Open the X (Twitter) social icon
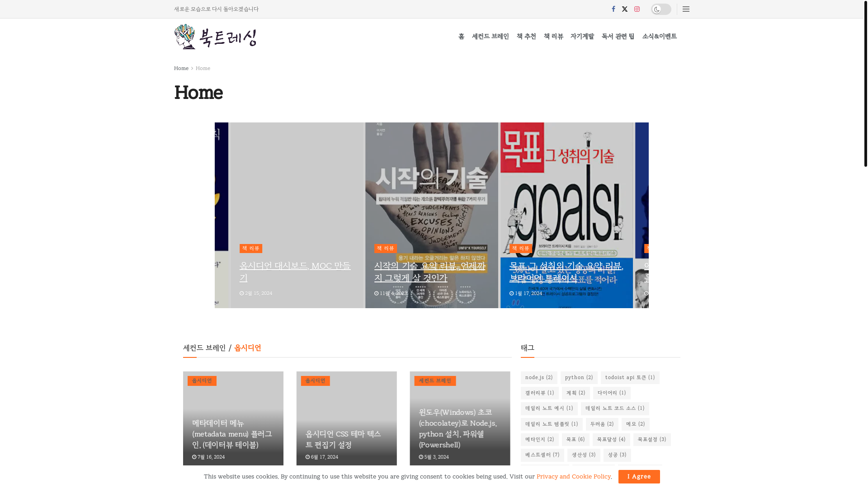 pos(625,9)
